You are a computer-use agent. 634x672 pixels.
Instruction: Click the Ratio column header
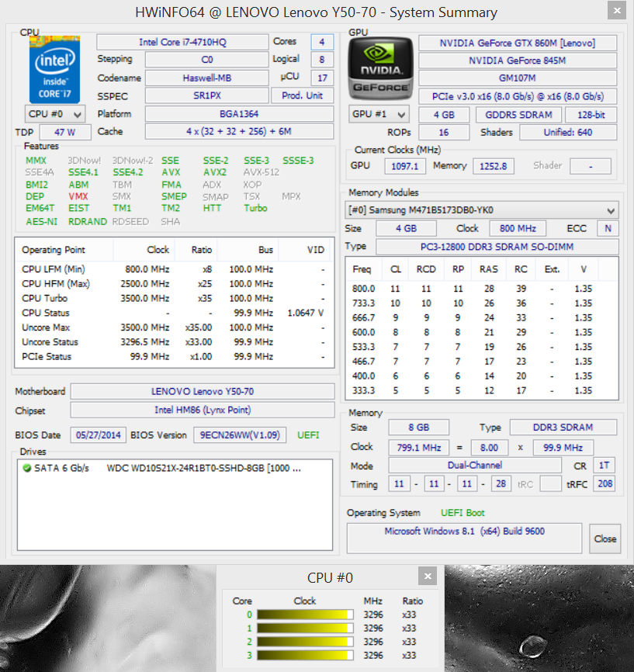pos(196,250)
